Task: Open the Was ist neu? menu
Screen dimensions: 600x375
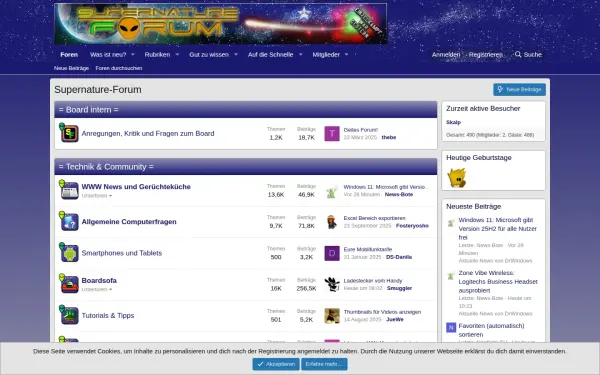Action: click(x=108, y=55)
